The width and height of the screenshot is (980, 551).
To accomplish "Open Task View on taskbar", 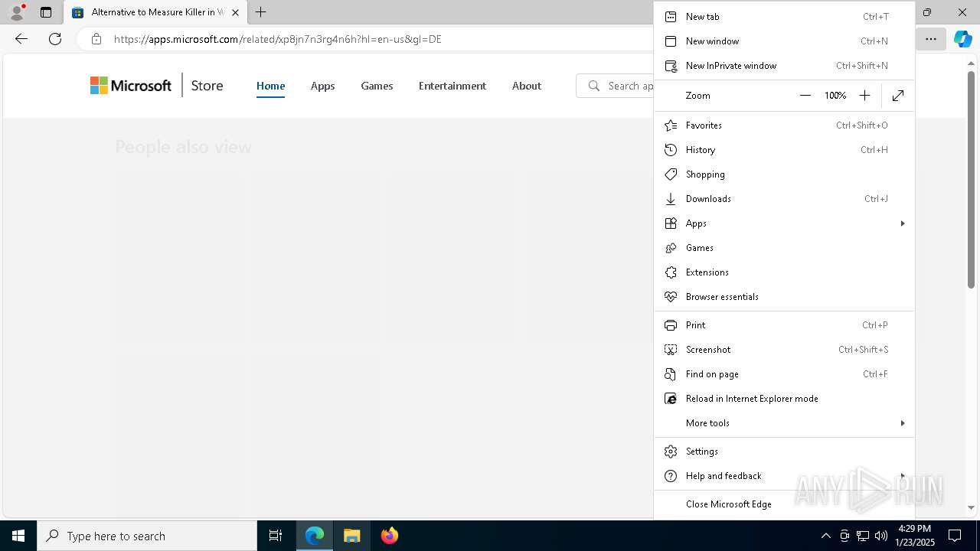I will [x=276, y=536].
